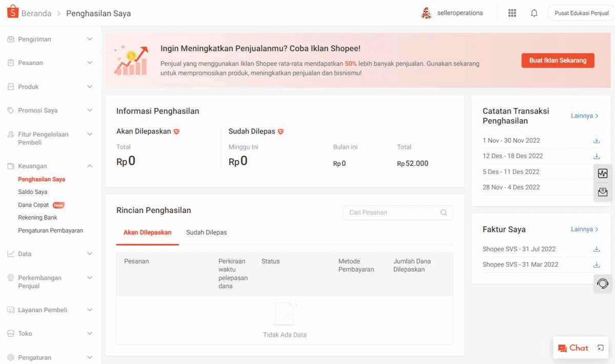The image size is (615, 364).
Task: Open Lainnya link in Catatan Transaksi Penghasilan
Action: pyautogui.click(x=584, y=116)
